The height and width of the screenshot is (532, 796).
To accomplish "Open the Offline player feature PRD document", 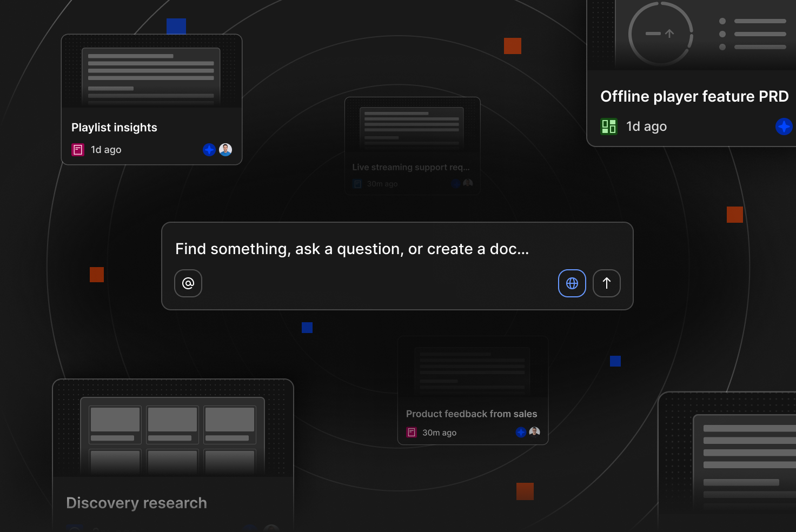I will tap(694, 96).
